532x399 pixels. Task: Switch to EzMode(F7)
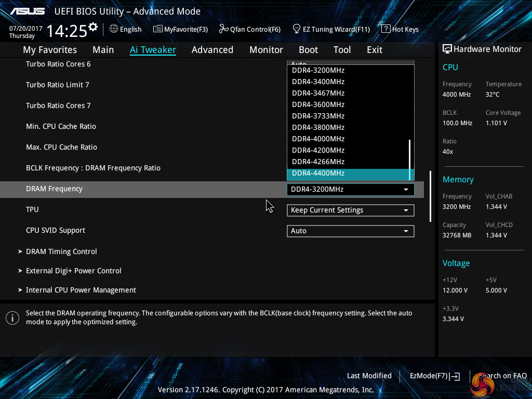click(434, 376)
